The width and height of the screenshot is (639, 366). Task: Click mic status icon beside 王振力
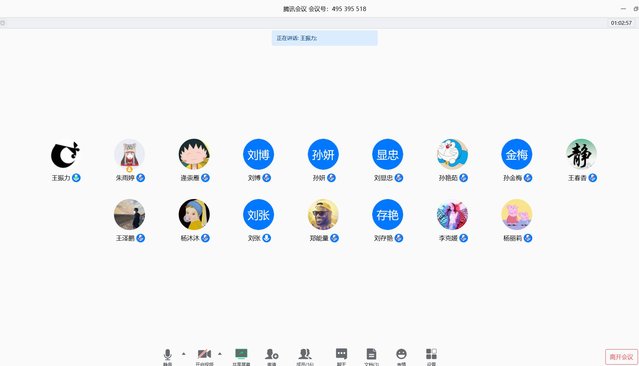point(76,178)
